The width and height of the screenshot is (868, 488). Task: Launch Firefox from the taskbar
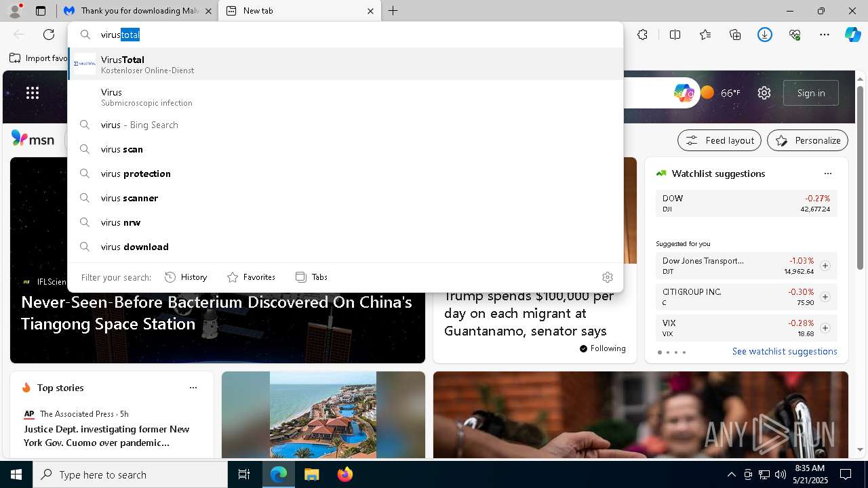click(345, 474)
